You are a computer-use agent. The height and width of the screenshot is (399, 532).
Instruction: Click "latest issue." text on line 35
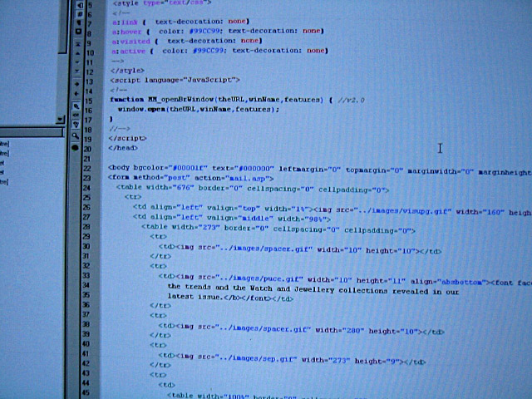tap(195, 297)
